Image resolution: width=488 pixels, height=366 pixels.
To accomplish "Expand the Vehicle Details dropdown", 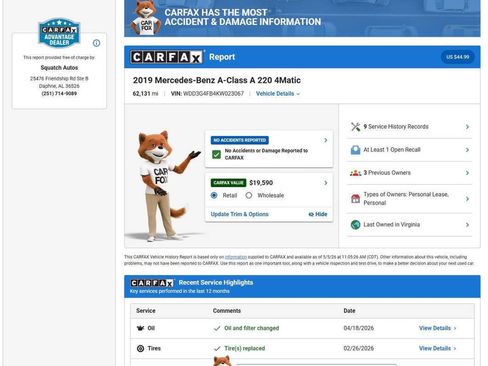I will 278,94.
